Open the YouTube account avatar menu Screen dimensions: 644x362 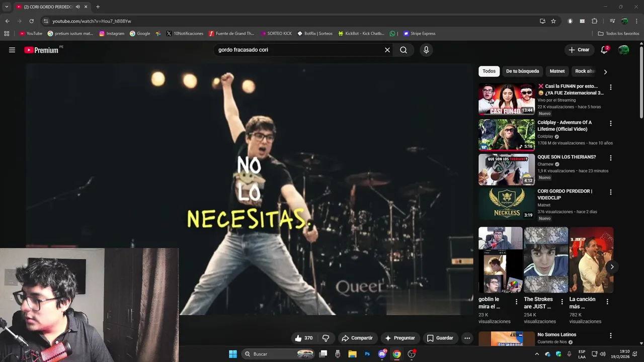click(623, 50)
